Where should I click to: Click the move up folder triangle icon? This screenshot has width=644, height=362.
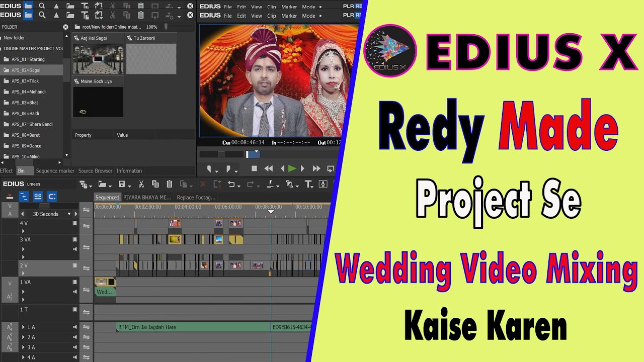coord(56,15)
